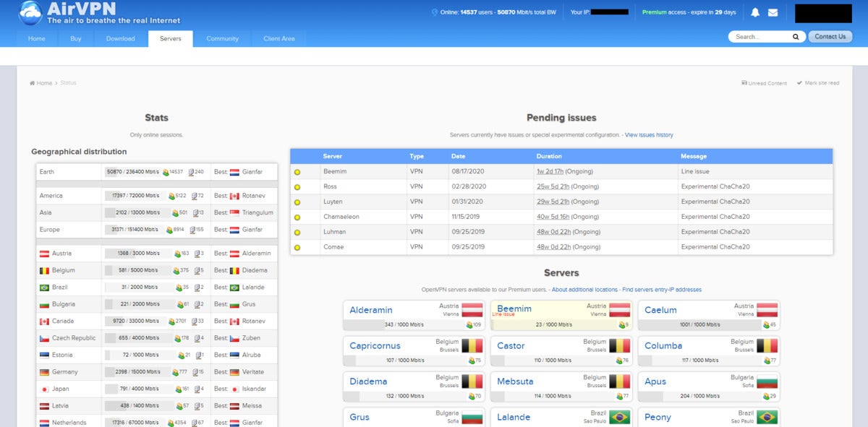Click the search magnifier icon
The image size is (868, 427).
tap(796, 36)
